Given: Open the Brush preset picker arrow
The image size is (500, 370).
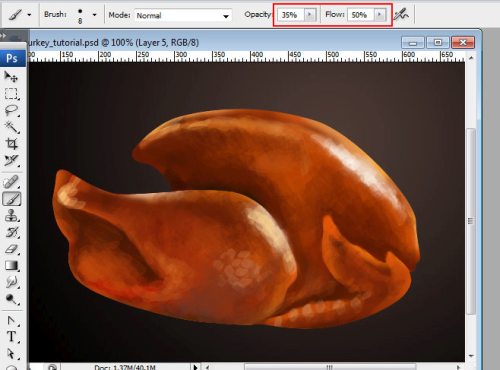Looking at the screenshot, I should [94, 15].
